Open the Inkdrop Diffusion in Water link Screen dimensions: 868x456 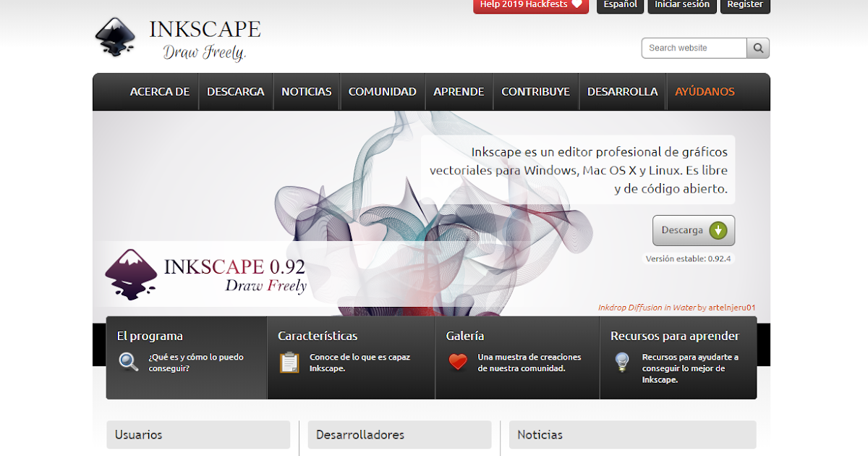[x=647, y=308]
